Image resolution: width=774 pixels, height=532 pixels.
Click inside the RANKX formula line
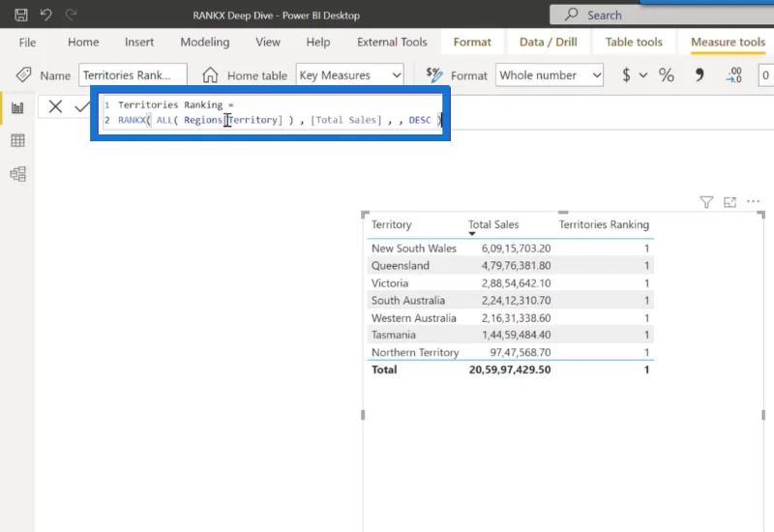281,120
